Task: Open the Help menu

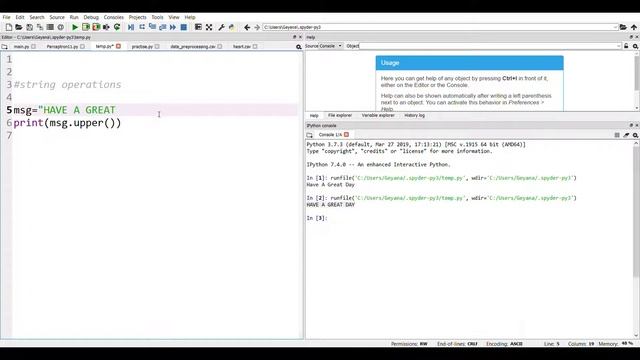Action: click(x=190, y=17)
